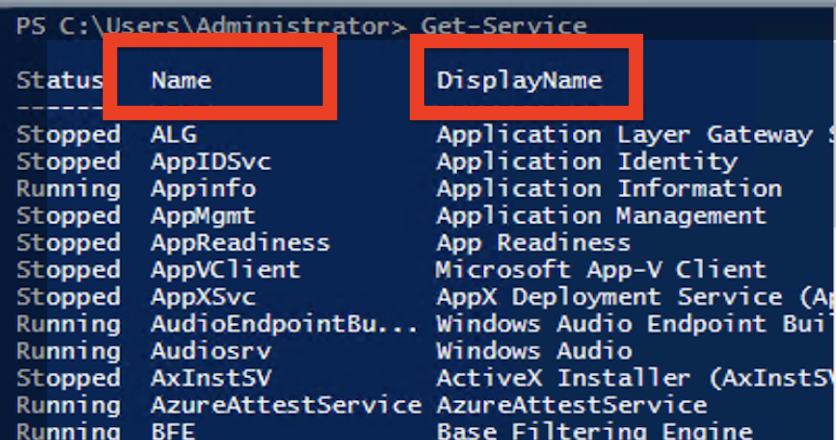
Task: Click Running status of the Appinfo row
Action: point(67,188)
